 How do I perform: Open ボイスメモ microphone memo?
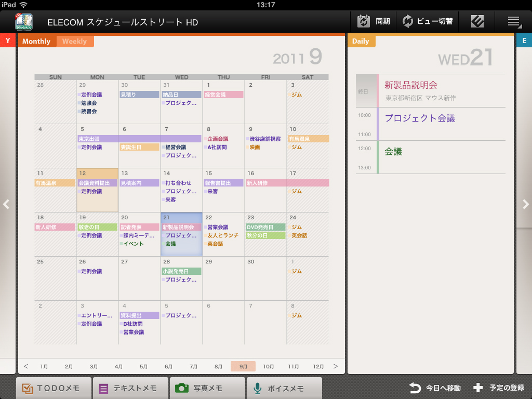coord(284,388)
